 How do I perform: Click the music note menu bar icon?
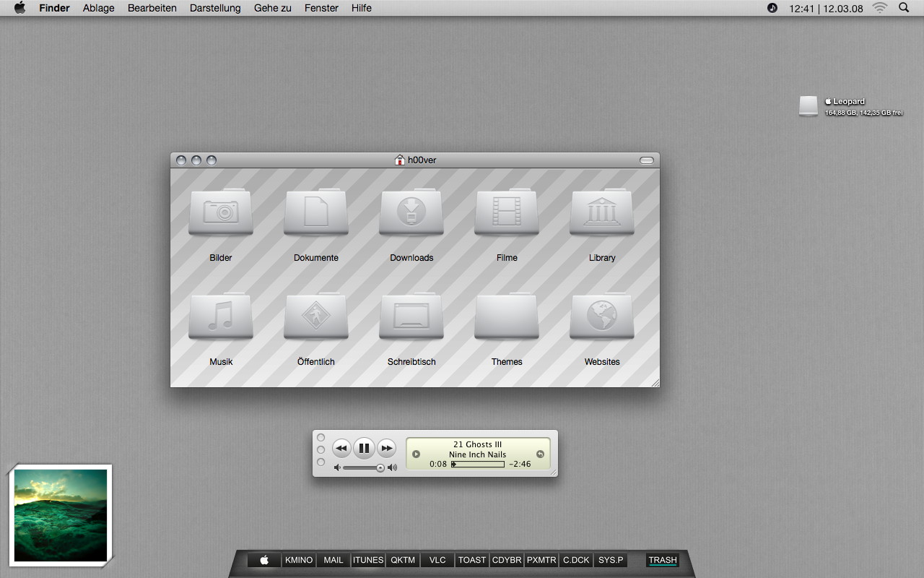[x=772, y=8]
